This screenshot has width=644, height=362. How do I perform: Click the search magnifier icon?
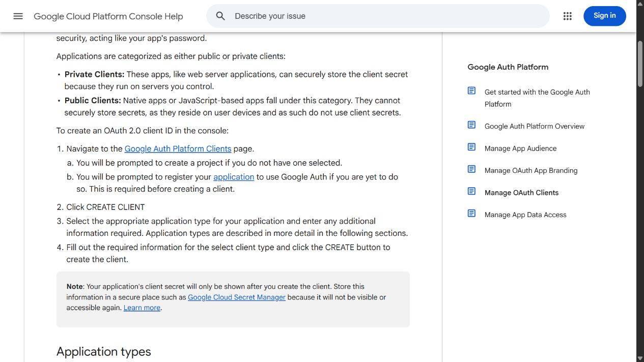pos(220,16)
